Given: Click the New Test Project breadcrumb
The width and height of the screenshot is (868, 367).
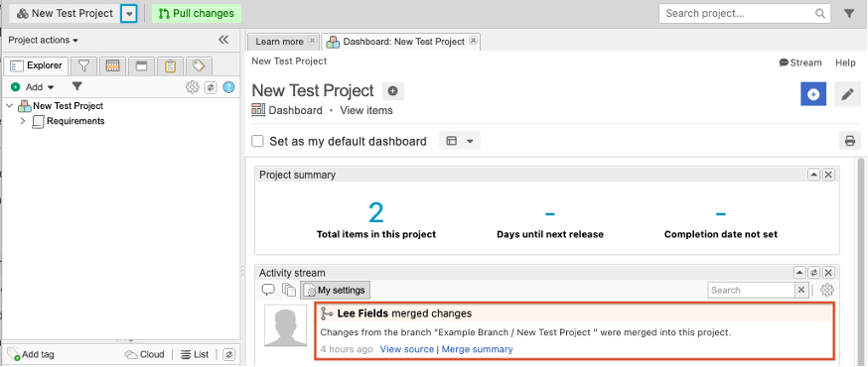Looking at the screenshot, I should (289, 61).
